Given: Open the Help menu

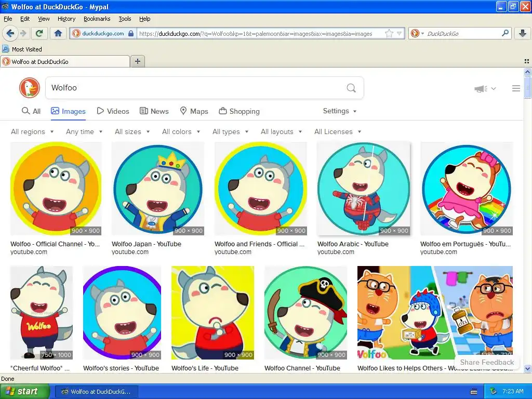Looking at the screenshot, I should coord(145,19).
